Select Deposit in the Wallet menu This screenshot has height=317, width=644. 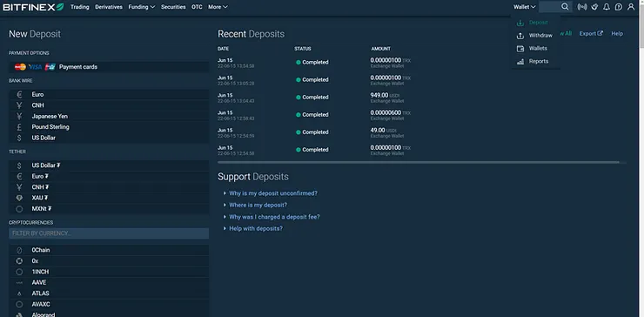(539, 23)
